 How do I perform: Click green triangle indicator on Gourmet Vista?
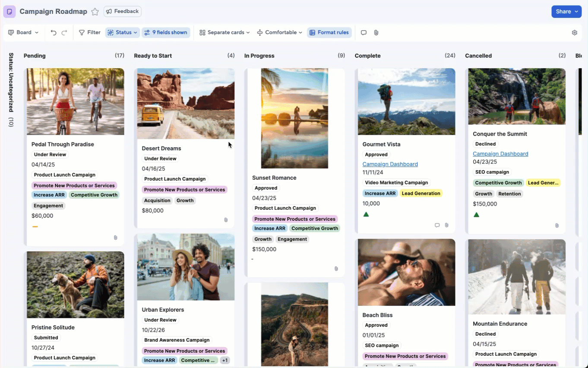[x=366, y=214]
